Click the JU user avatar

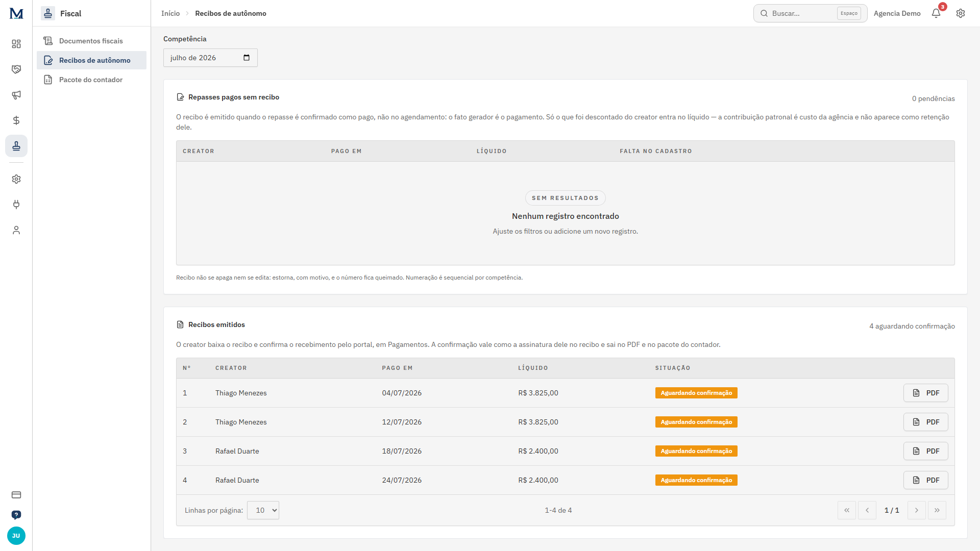[x=16, y=536]
